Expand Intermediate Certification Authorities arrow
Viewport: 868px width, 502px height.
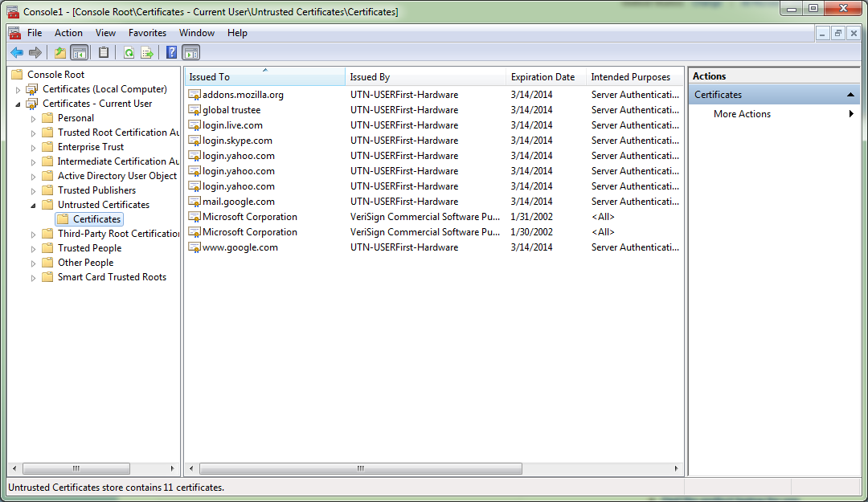[x=33, y=161]
